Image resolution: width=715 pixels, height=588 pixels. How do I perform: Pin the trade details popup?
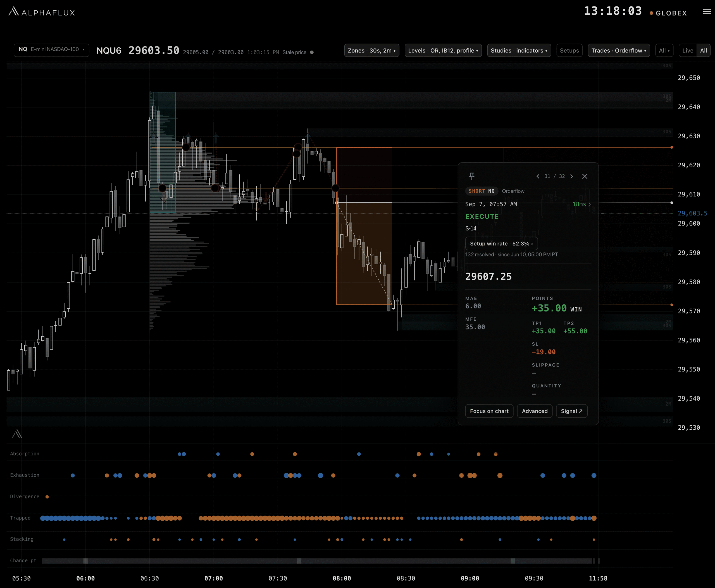pyautogui.click(x=471, y=176)
